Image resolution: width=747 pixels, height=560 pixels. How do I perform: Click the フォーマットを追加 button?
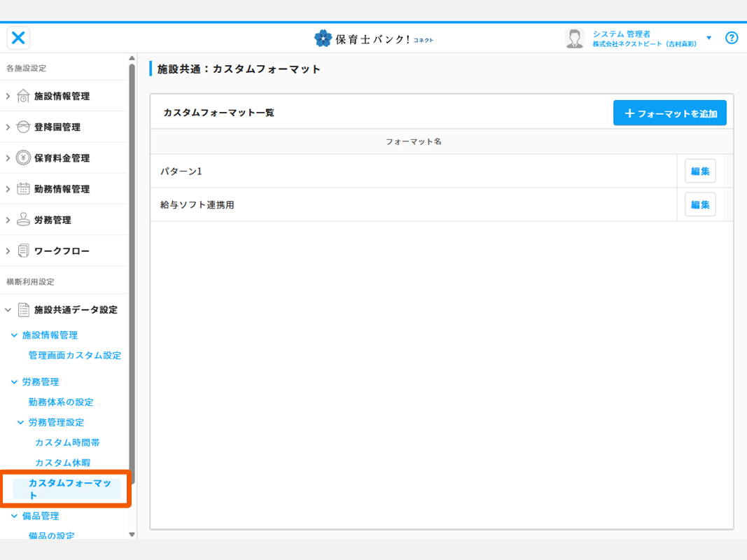pyautogui.click(x=669, y=113)
